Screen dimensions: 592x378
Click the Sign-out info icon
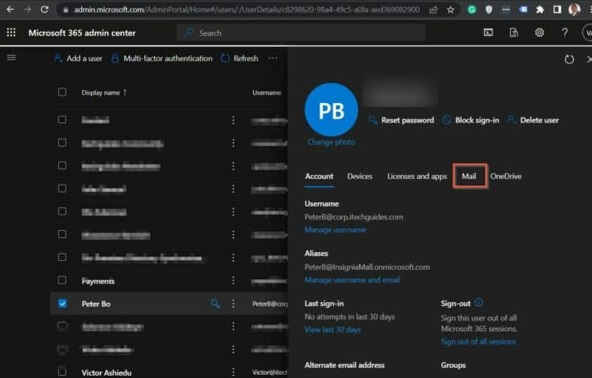(x=479, y=302)
